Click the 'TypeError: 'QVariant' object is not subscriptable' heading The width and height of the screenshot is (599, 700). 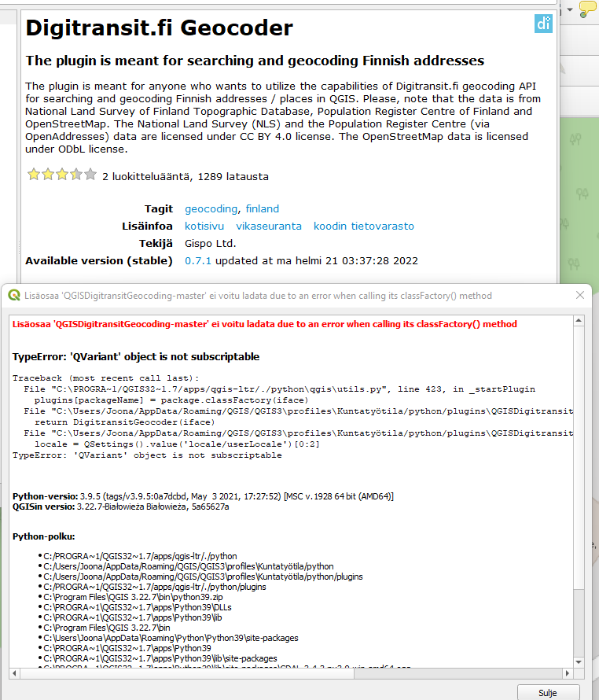tap(136, 357)
